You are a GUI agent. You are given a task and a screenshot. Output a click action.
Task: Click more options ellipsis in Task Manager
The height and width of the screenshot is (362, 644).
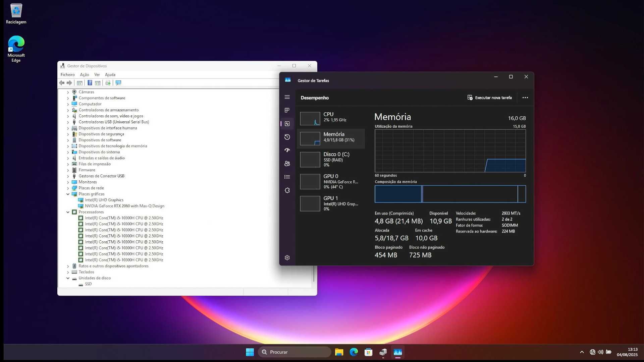coord(525,98)
